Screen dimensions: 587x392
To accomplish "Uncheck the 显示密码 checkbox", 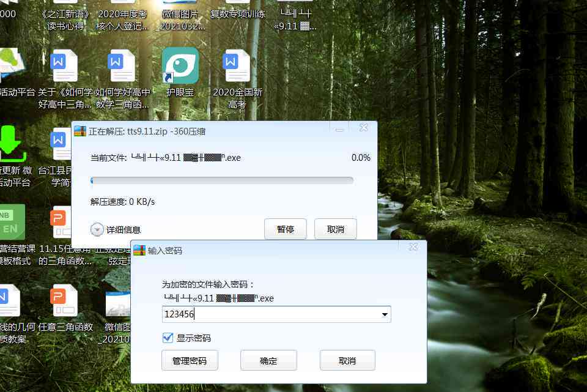I will (x=168, y=338).
